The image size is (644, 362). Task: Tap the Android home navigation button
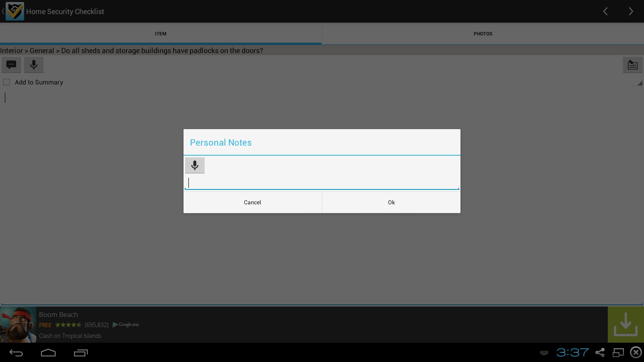48,353
